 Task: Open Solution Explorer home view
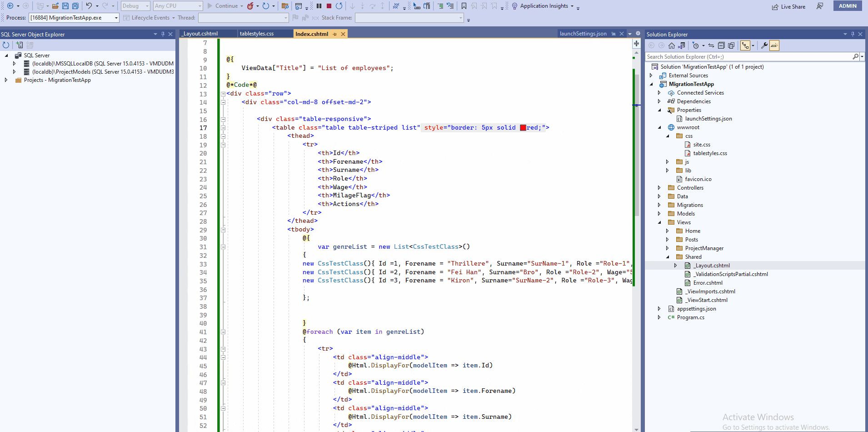(x=671, y=45)
